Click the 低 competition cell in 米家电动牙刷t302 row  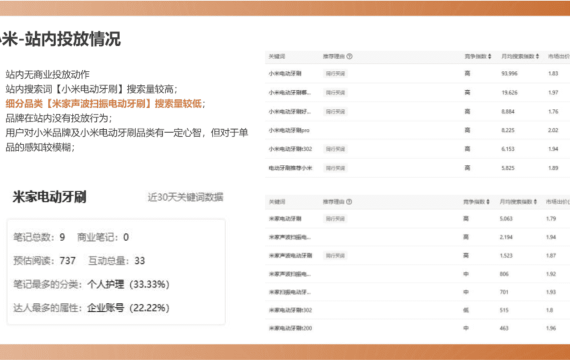point(466,310)
